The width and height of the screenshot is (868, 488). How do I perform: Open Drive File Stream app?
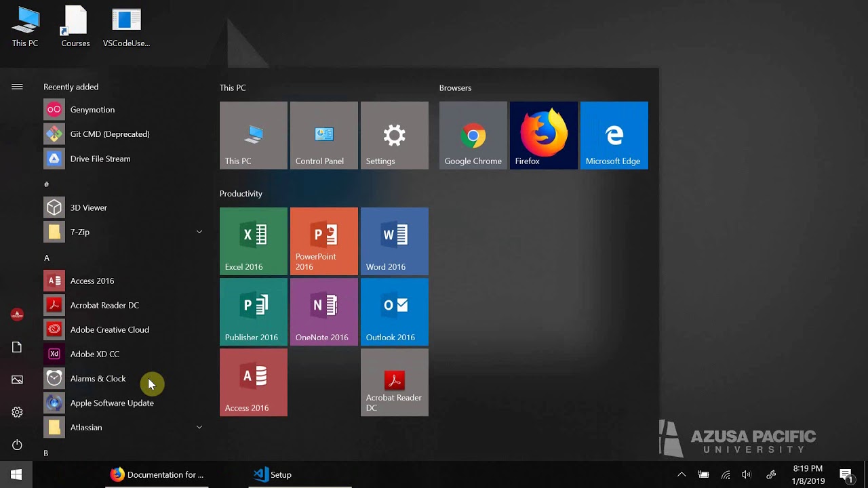(x=123, y=159)
